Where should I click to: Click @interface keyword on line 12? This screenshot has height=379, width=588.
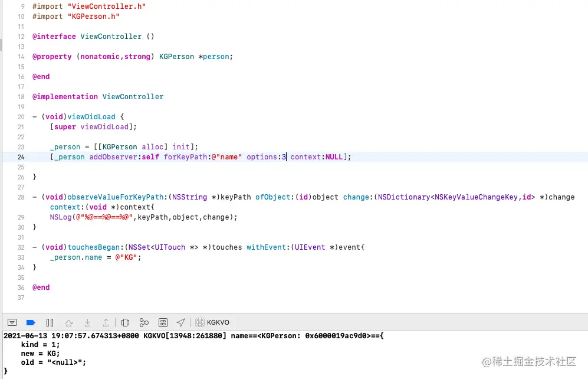coord(54,37)
